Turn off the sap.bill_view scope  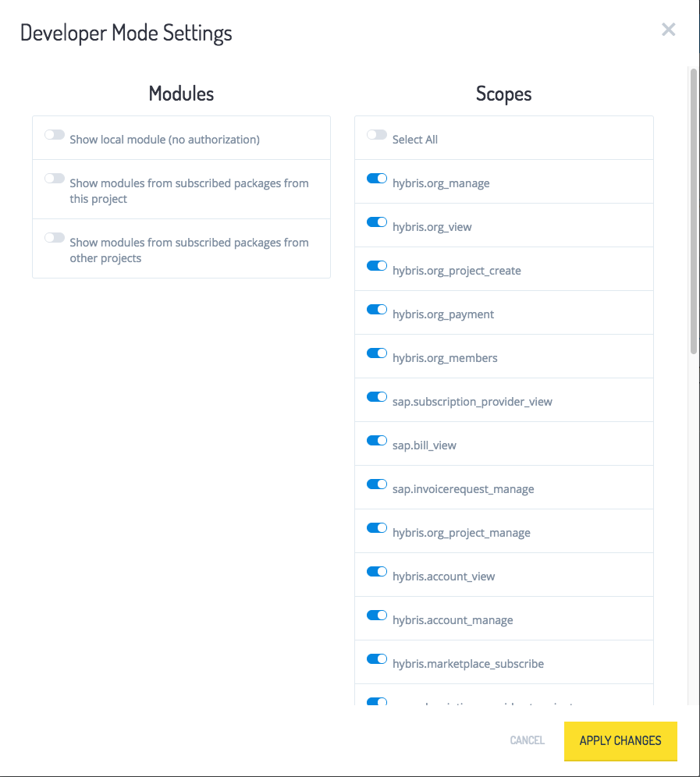pos(376,440)
